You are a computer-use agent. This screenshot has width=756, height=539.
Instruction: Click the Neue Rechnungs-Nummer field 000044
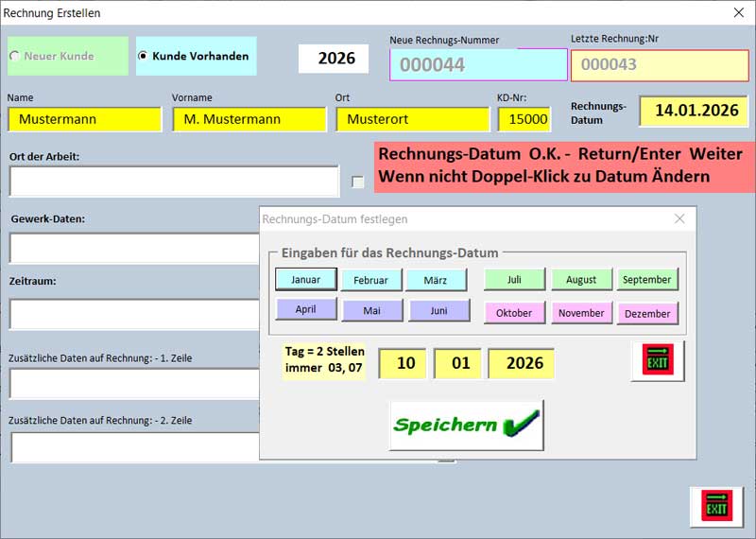(478, 65)
